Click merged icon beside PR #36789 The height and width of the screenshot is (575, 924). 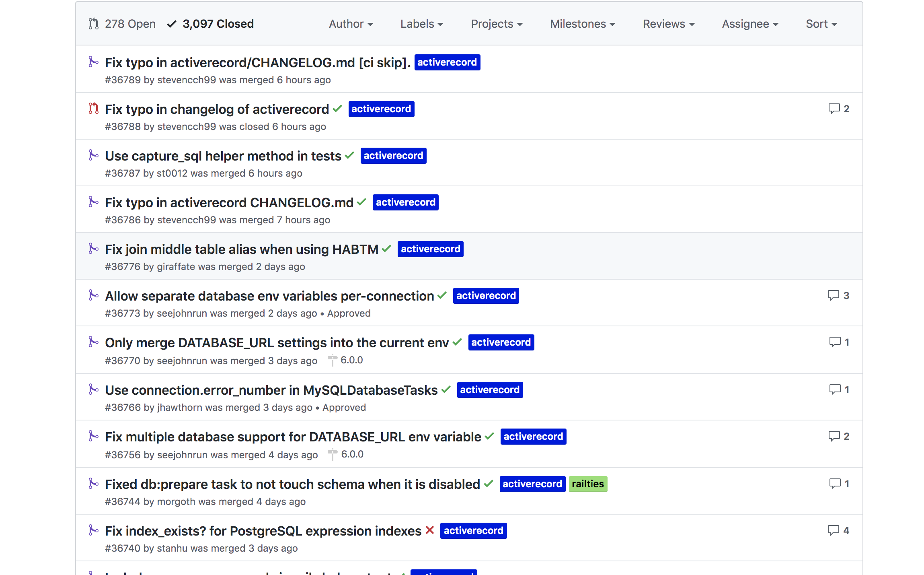tap(93, 62)
